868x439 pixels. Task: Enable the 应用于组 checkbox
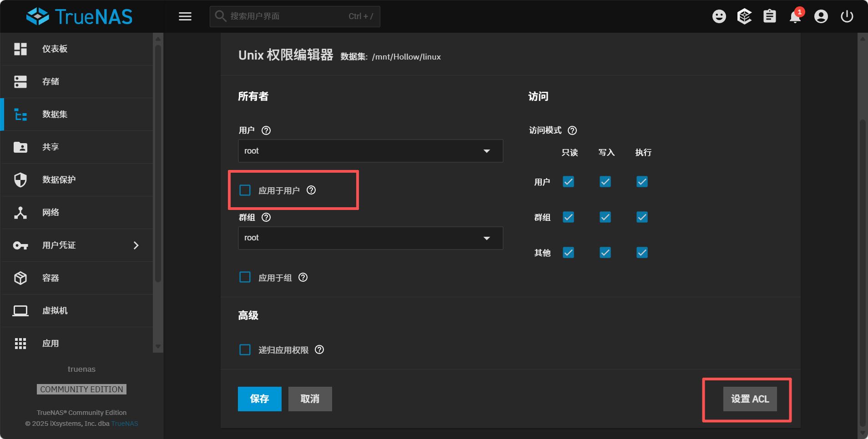point(245,277)
